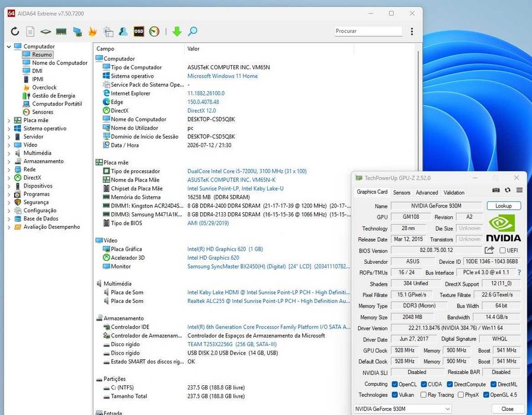Toggle the DirectCompute checkbox in GPU-Z
Viewport: 532px width, 415px height.
coord(450,384)
